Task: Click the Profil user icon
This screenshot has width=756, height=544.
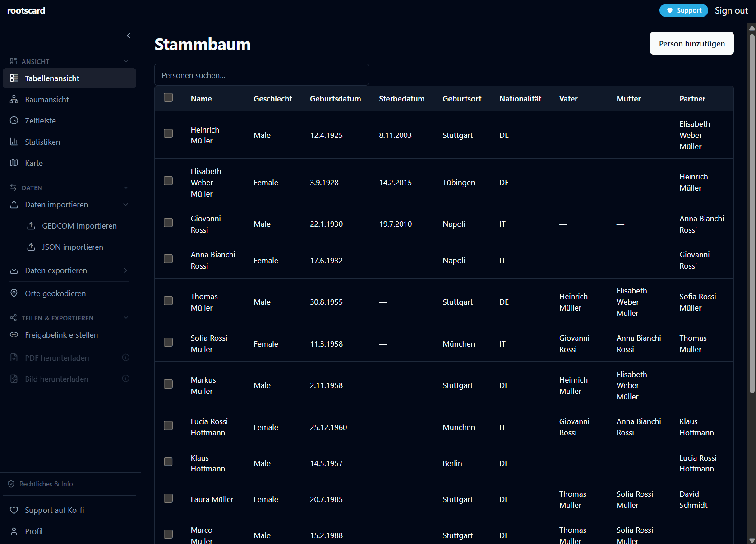Action: click(14, 531)
